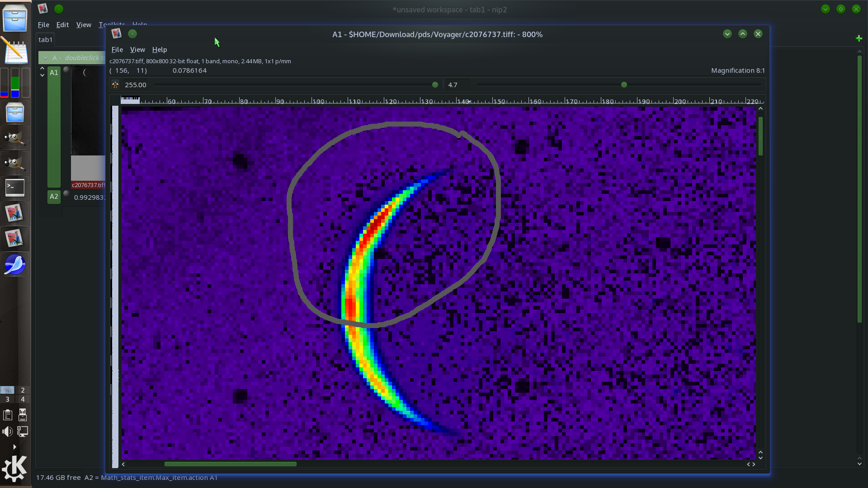Screen dimensions: 868x488
Task: Click the 17.46 GB free status text
Action: 58,478
